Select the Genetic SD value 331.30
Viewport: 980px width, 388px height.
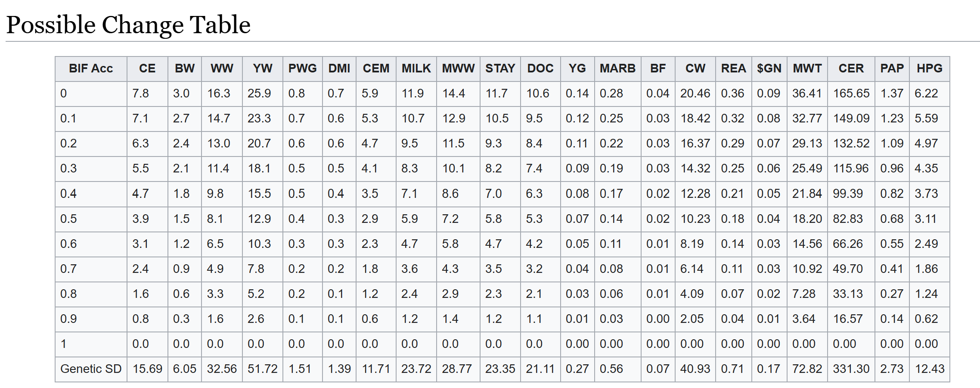(x=851, y=369)
